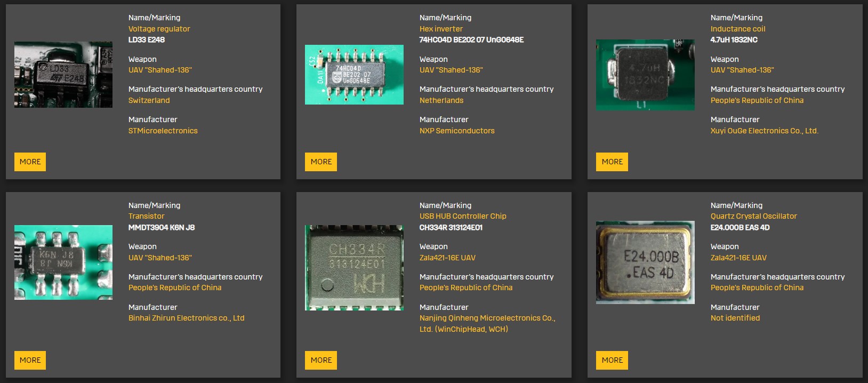Click MORE on the Hex inverter card
868x383 pixels.
[x=321, y=162]
